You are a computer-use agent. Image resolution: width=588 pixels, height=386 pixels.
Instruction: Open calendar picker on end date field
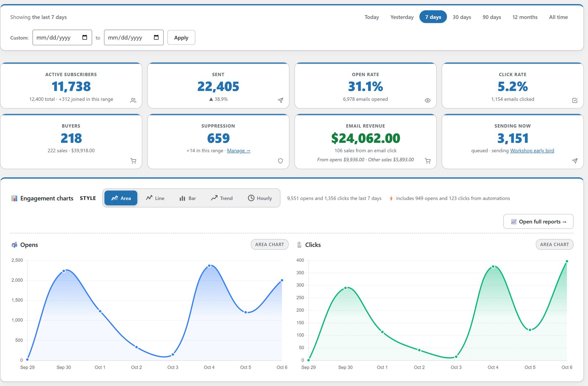[x=156, y=37]
